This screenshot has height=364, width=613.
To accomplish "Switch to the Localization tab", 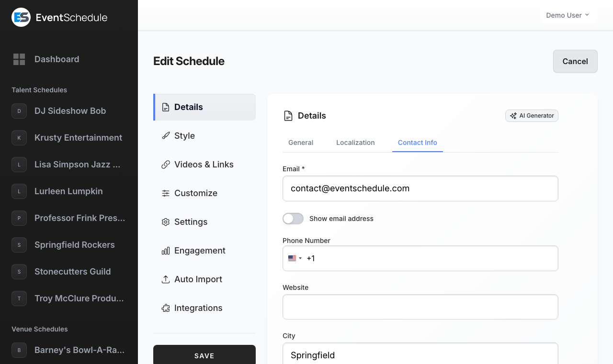I will 355,143.
